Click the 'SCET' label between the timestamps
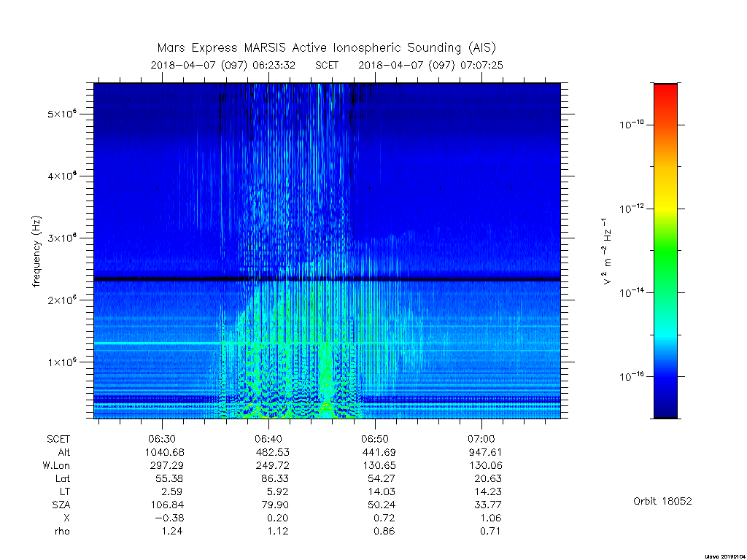This screenshot has width=747, height=560. coord(327,65)
